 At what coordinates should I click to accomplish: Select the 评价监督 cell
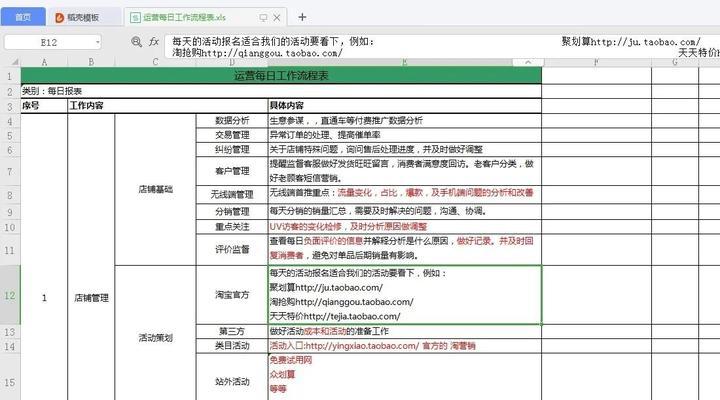[x=232, y=249]
